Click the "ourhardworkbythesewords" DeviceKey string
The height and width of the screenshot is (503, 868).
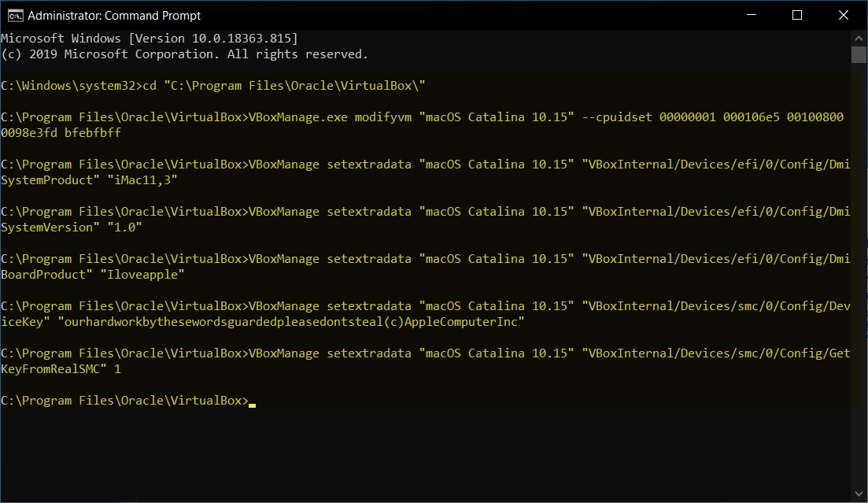(x=291, y=322)
